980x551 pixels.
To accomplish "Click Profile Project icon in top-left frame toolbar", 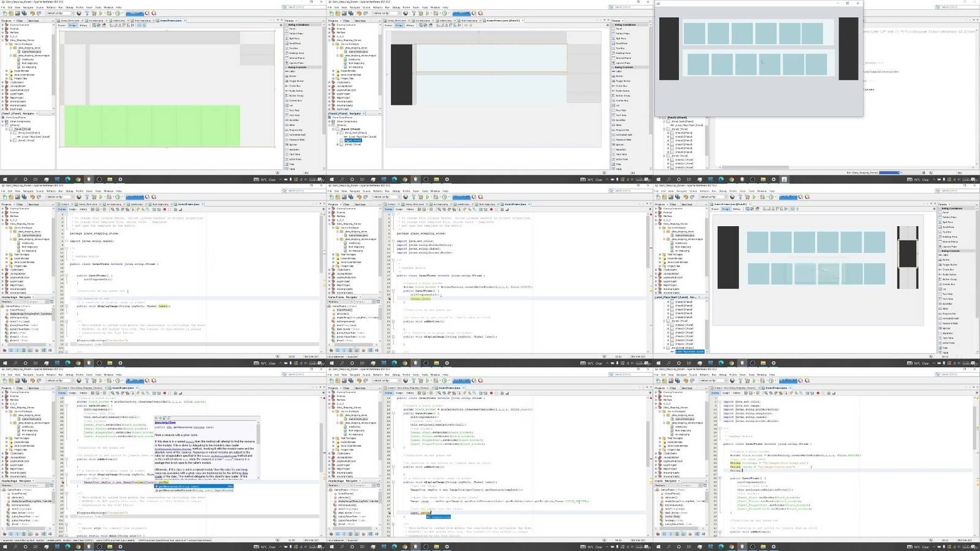I will (118, 13).
